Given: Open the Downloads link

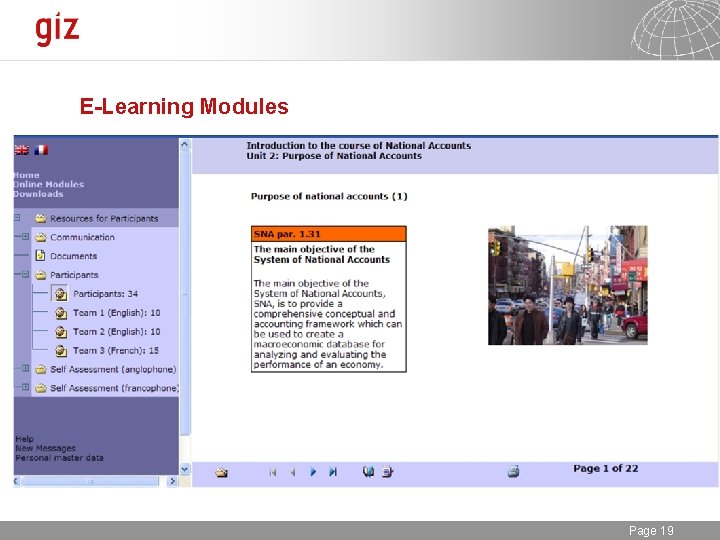Looking at the screenshot, I should (x=39, y=194).
